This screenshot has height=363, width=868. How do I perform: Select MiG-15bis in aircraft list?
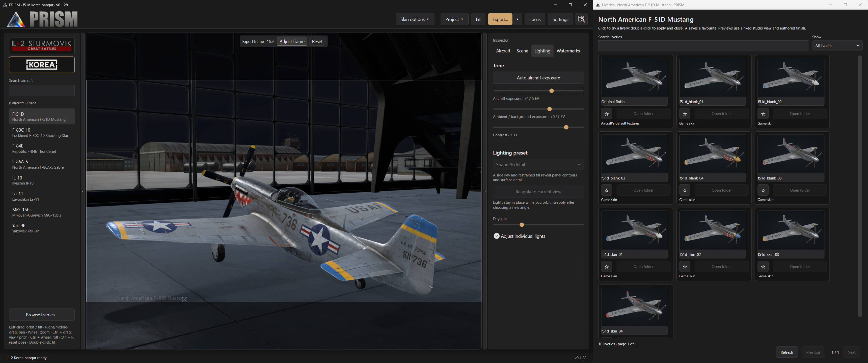pyautogui.click(x=42, y=212)
